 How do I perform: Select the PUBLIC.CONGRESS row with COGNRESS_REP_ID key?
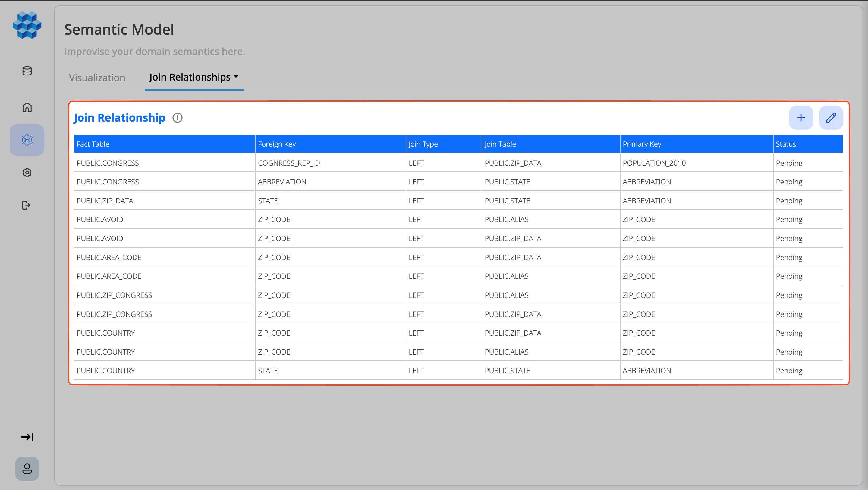[236, 163]
